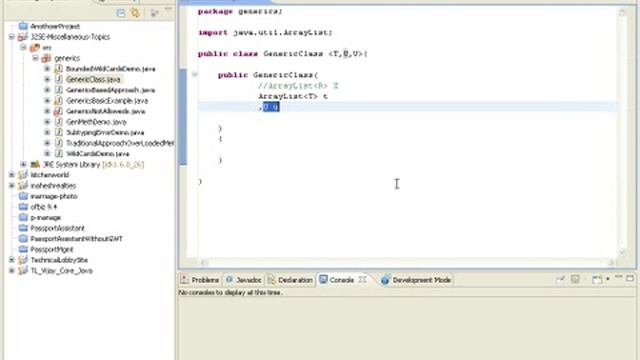Viewport: 640px width, 360px height.
Task: Expand JRE System Library node
Action: [x=24, y=164]
